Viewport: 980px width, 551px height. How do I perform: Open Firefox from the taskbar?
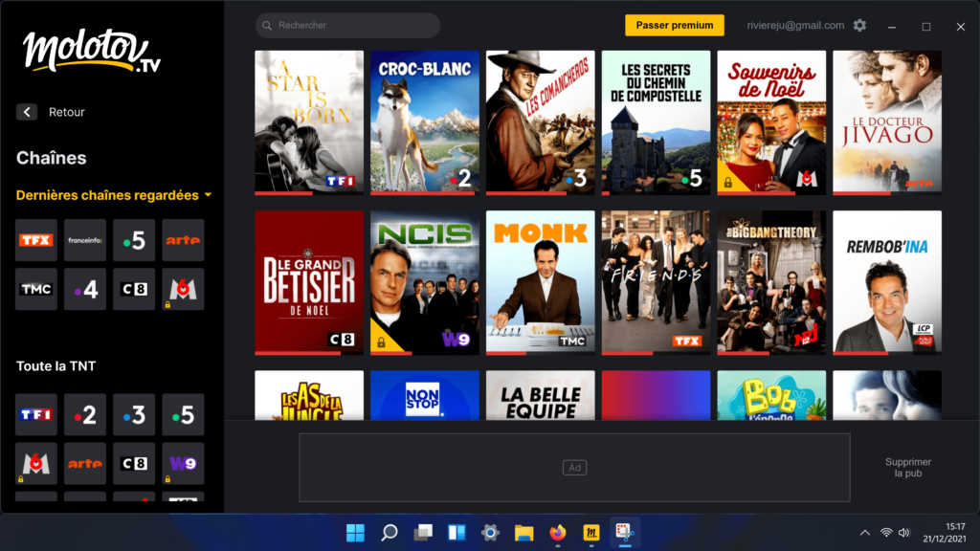coord(558,532)
